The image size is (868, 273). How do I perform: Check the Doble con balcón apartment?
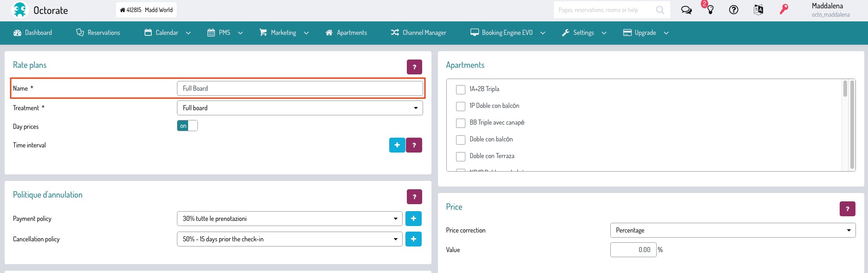pos(461,140)
